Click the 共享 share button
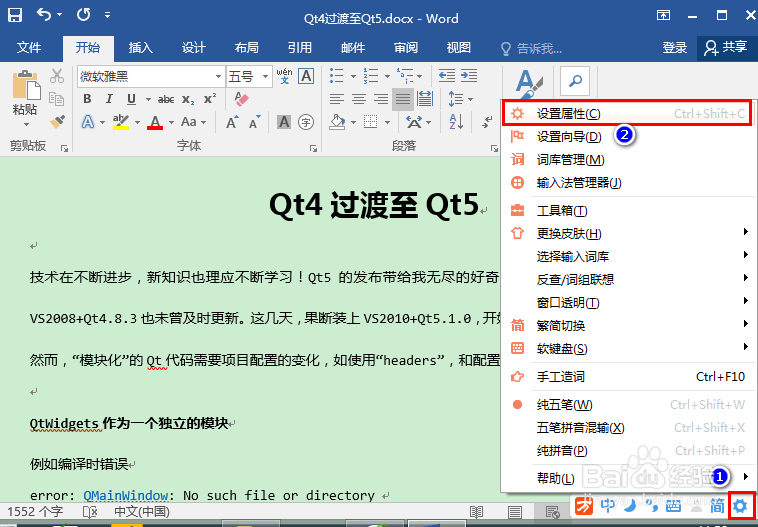The height and width of the screenshot is (527, 758). pos(726,47)
